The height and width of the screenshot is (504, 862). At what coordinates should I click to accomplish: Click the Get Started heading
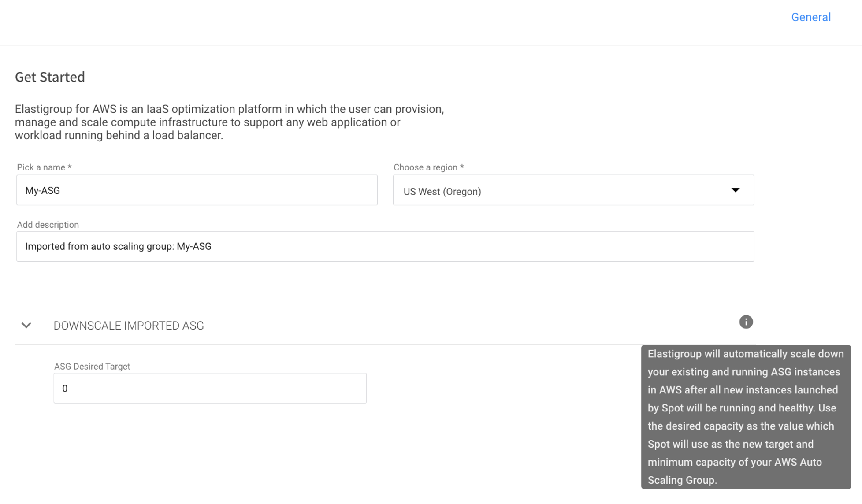pyautogui.click(x=50, y=77)
